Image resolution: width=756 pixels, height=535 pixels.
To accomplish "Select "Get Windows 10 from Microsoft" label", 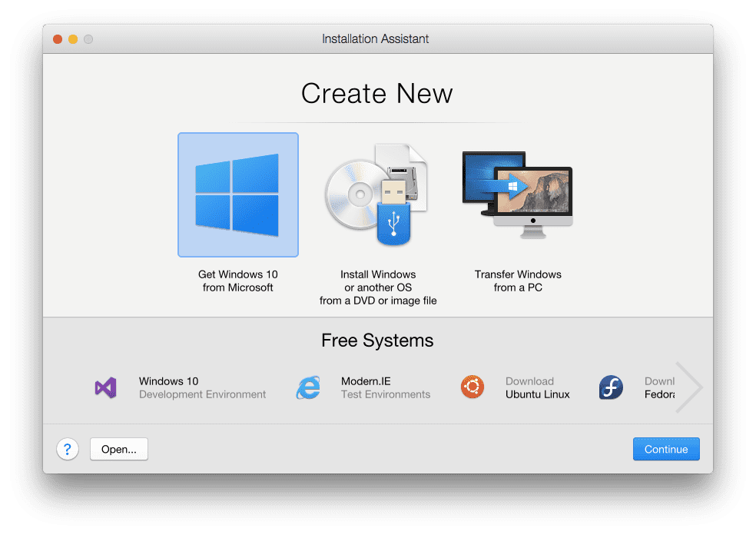I will [x=237, y=281].
